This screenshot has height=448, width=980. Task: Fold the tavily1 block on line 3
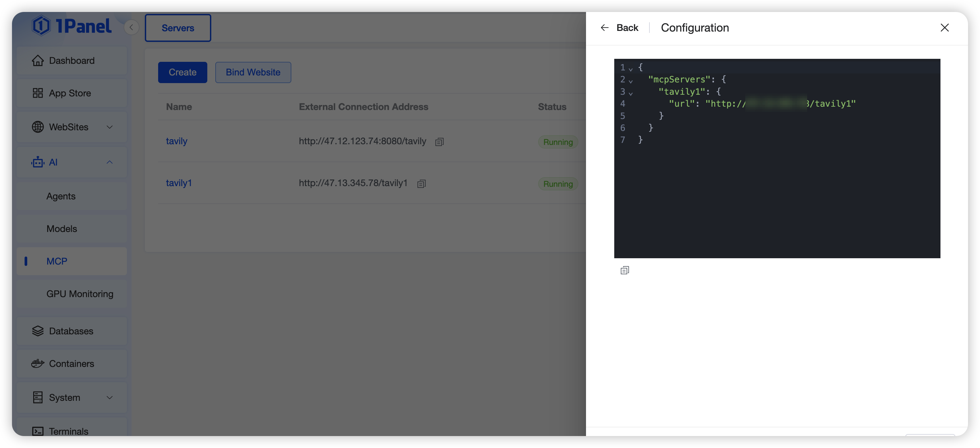[631, 93]
